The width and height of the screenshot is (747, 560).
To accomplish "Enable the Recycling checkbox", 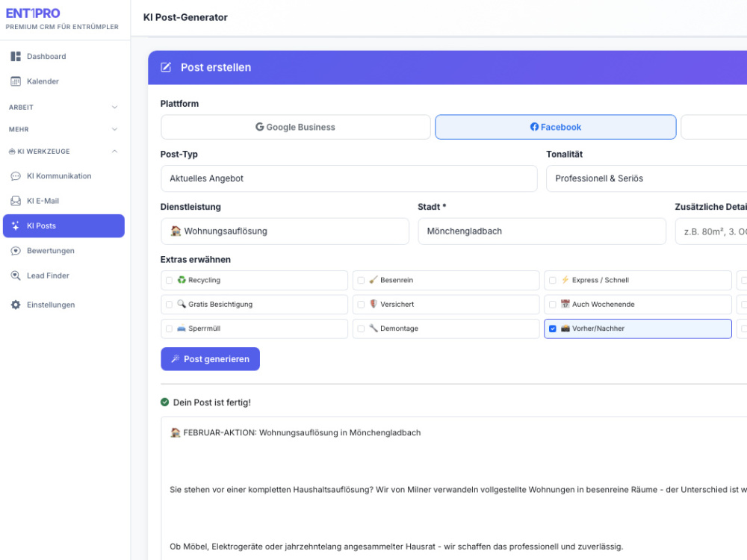I will click(x=169, y=281).
